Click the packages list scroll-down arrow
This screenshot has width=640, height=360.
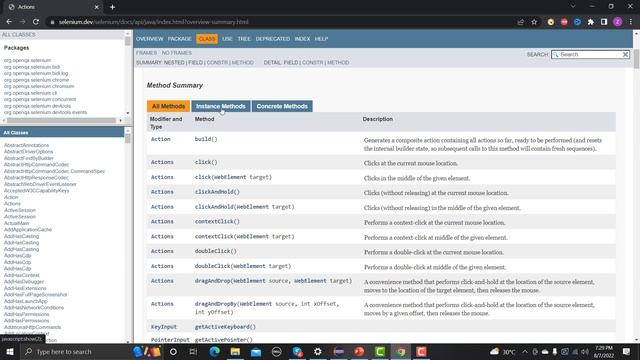pyautogui.click(x=128, y=113)
